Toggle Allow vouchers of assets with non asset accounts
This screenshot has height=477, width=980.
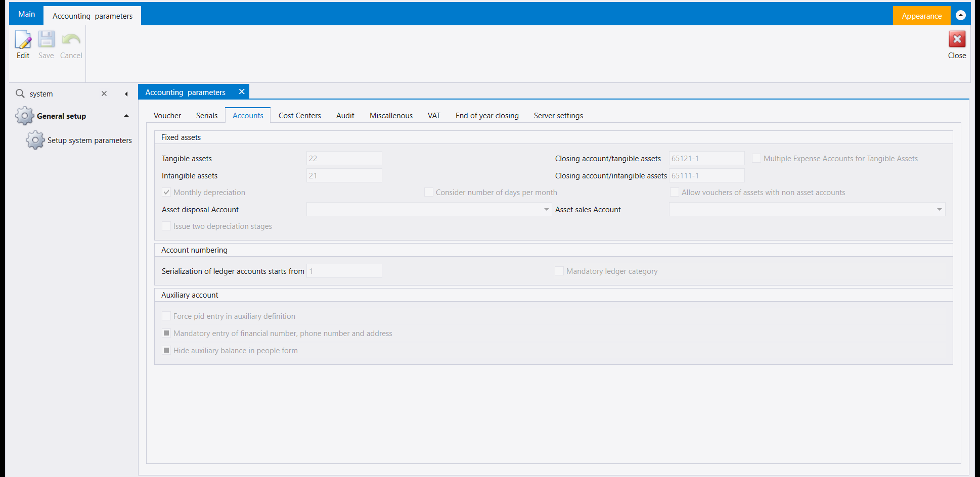(x=675, y=192)
